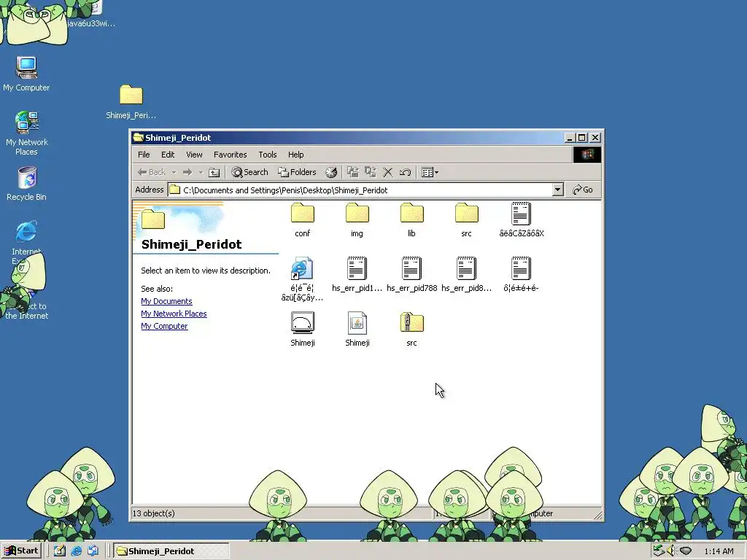
Task: Click the Copy To toolbar icon
Action: 370,172
